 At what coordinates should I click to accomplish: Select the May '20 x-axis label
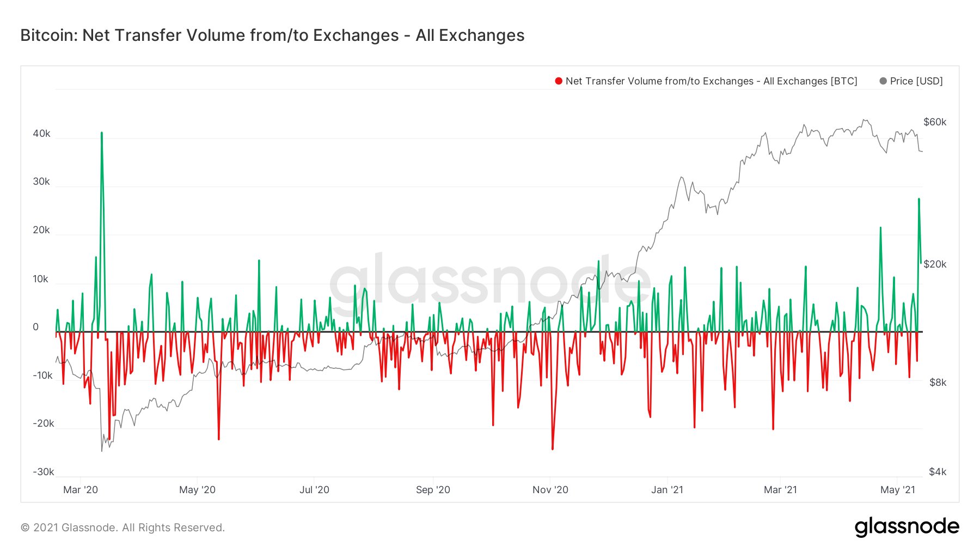point(197,489)
